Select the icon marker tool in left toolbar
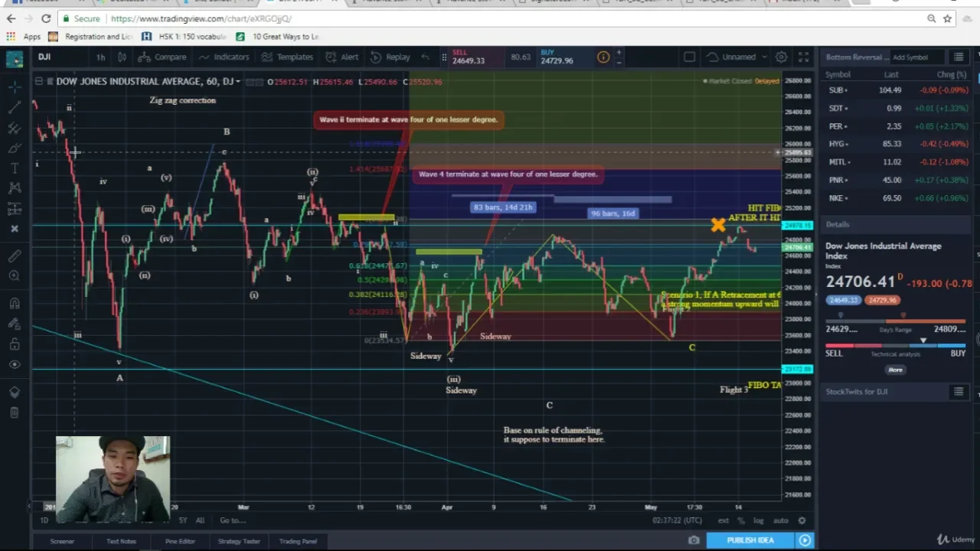 click(x=15, y=228)
